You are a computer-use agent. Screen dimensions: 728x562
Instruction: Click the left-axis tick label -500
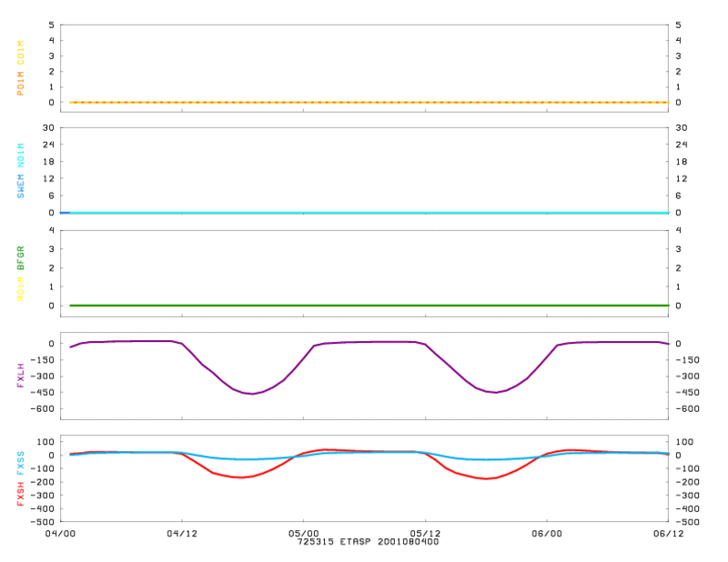click(42, 522)
